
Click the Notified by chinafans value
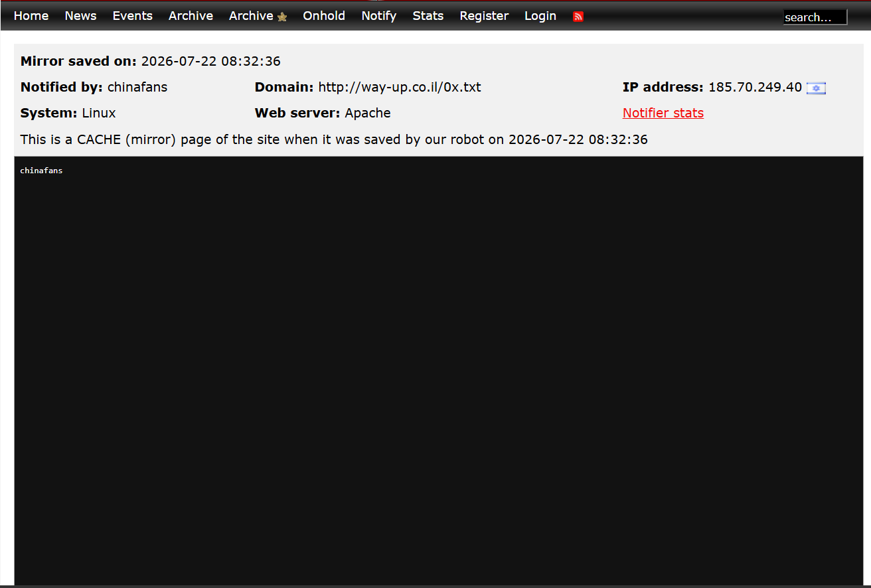click(x=137, y=87)
